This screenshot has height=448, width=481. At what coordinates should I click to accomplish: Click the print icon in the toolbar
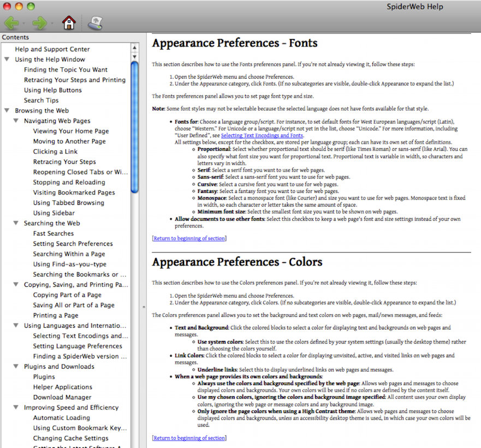click(x=95, y=23)
